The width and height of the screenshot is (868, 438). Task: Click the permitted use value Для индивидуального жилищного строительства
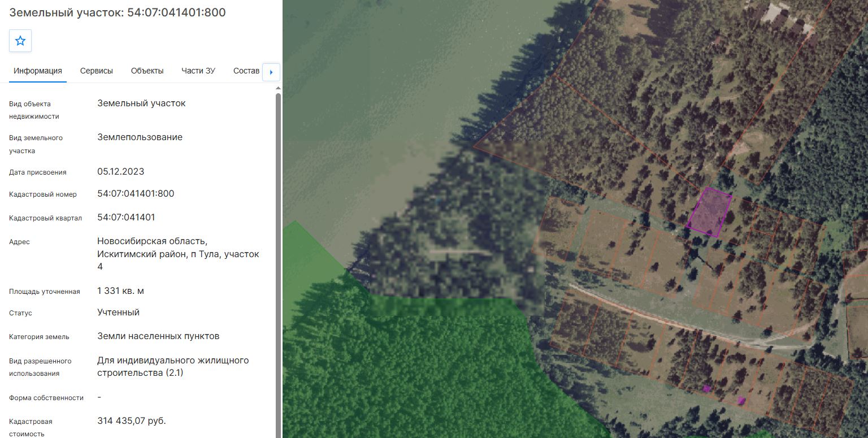click(x=173, y=366)
